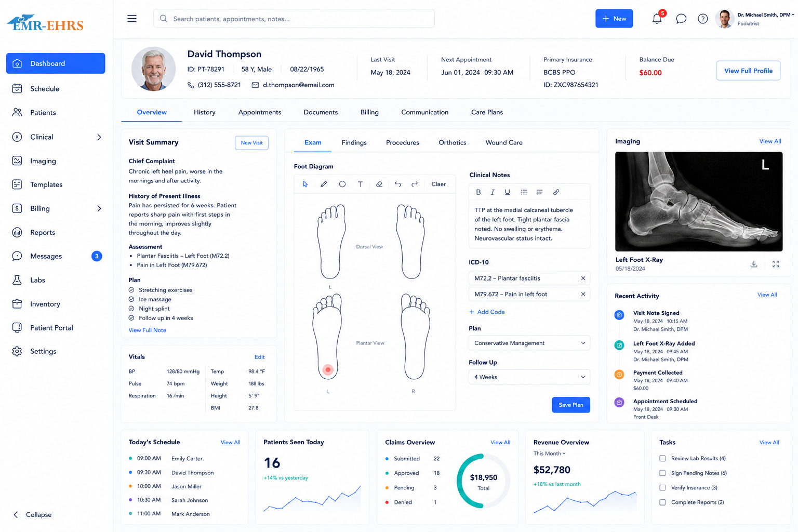Click in the search patients field

[294, 19]
